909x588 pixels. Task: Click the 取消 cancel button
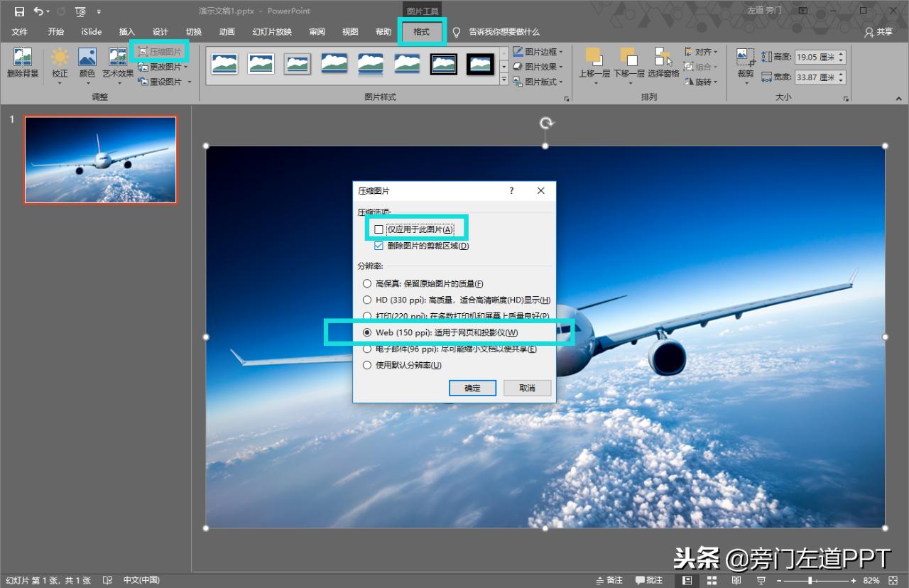pyautogui.click(x=527, y=388)
